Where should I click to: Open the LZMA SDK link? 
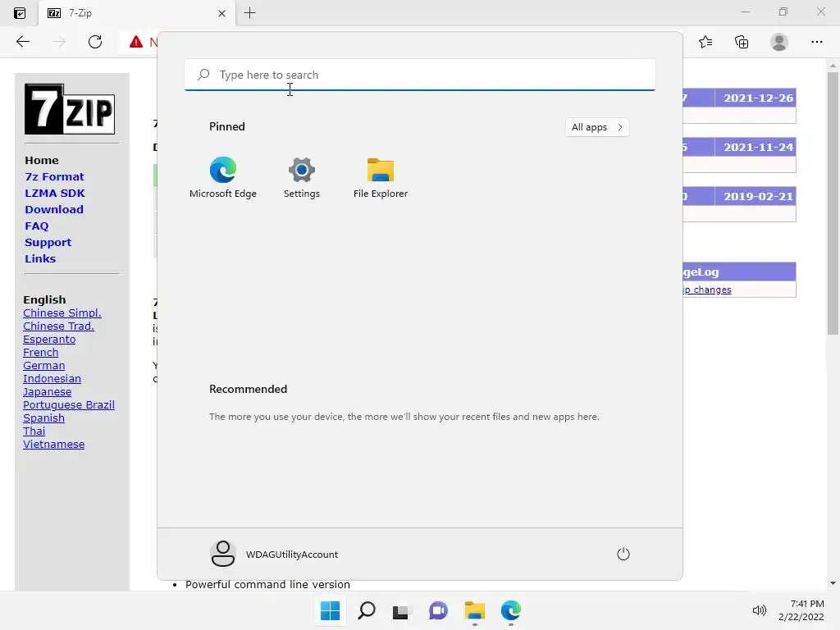pos(55,193)
